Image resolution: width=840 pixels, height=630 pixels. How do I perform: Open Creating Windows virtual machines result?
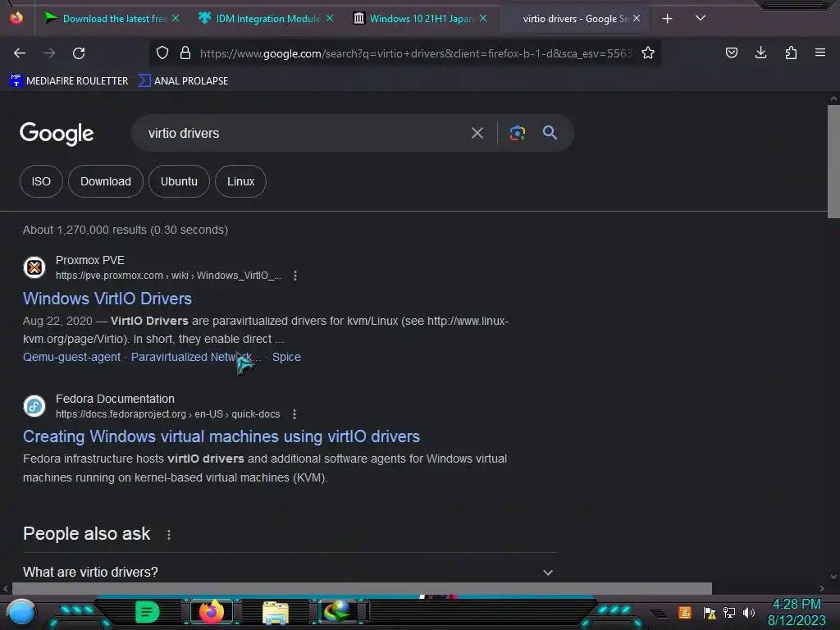point(221,436)
